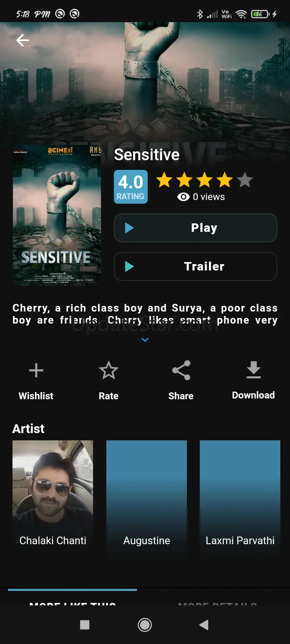Add Sensitive to Wishlist with plus icon
The width and height of the screenshot is (290, 644).
36,370
